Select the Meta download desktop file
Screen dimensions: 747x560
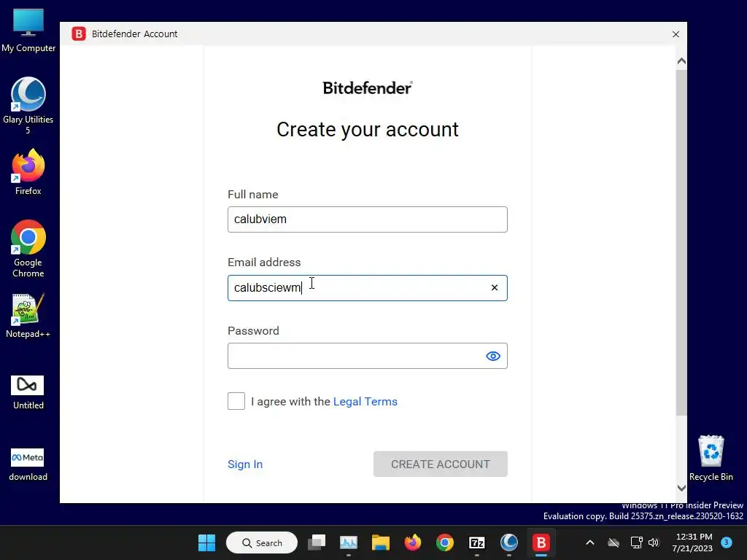click(28, 464)
